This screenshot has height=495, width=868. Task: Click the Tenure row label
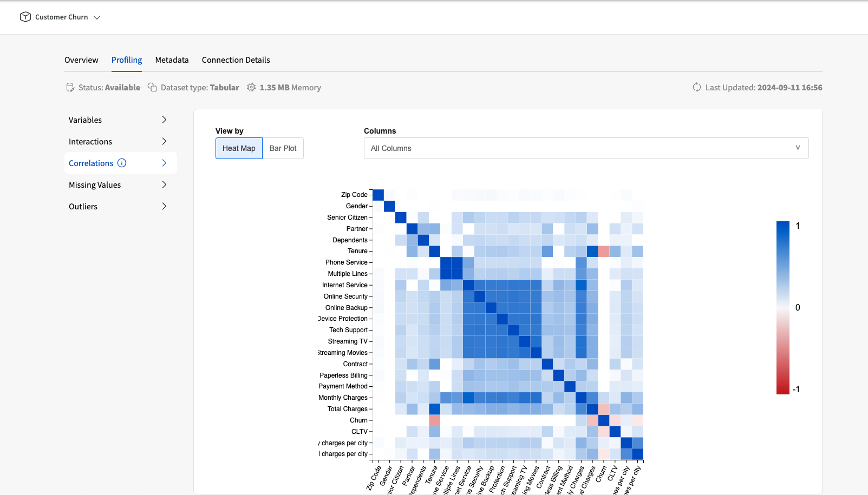[357, 251]
